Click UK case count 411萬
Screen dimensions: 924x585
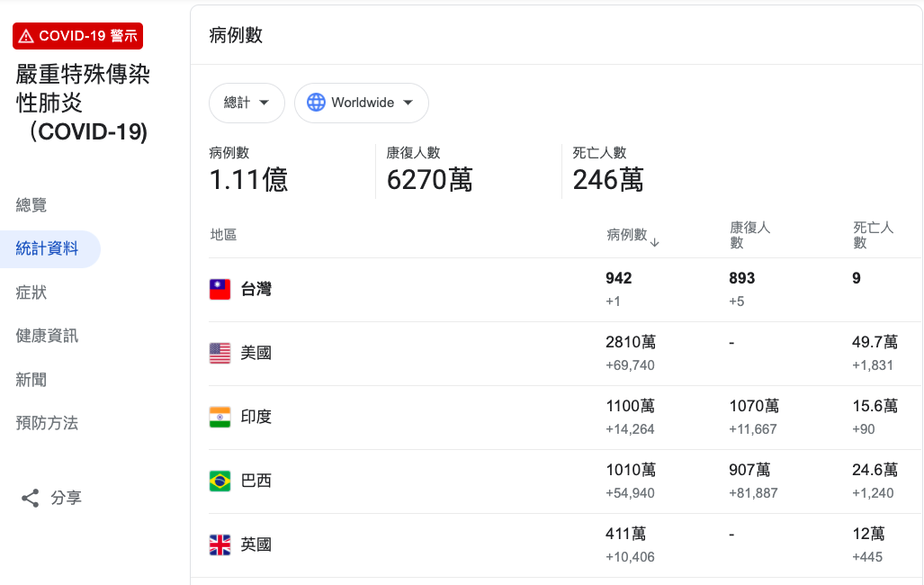(x=626, y=534)
